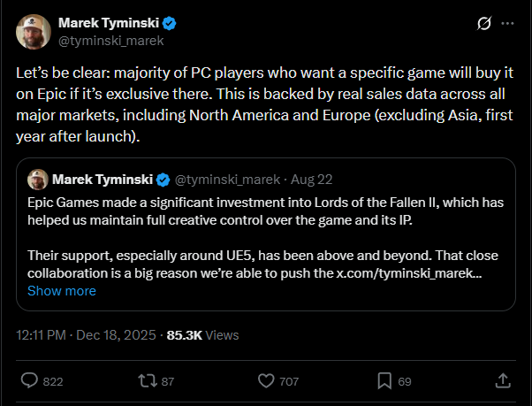Click the verified badge inside the quoted post
Image resolution: width=532 pixels, height=406 pixels.
click(x=163, y=180)
